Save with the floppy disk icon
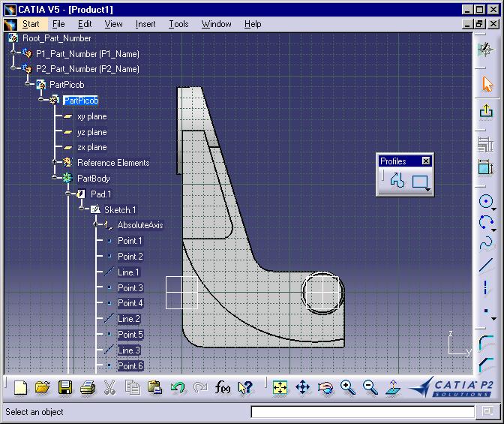The height and width of the screenshot is (424, 504). click(65, 387)
